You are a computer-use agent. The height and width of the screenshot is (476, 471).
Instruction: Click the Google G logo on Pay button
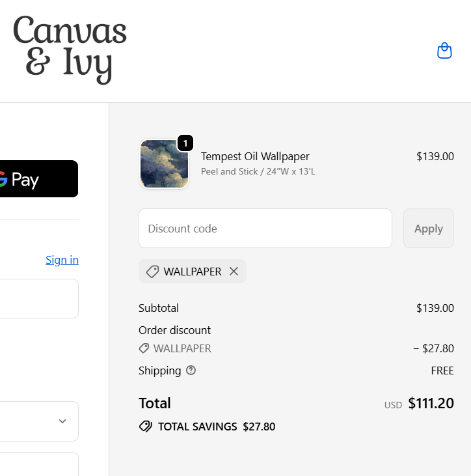tap(3, 179)
